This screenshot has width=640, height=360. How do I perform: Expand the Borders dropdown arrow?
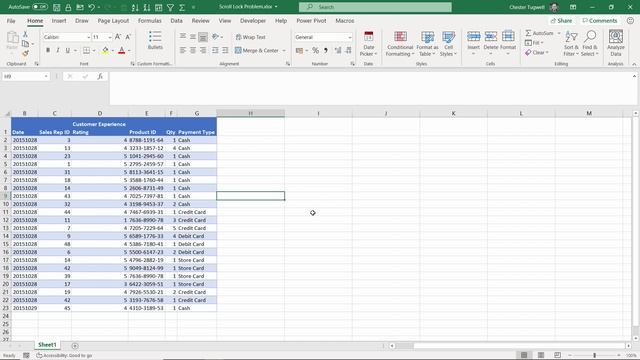[94, 51]
